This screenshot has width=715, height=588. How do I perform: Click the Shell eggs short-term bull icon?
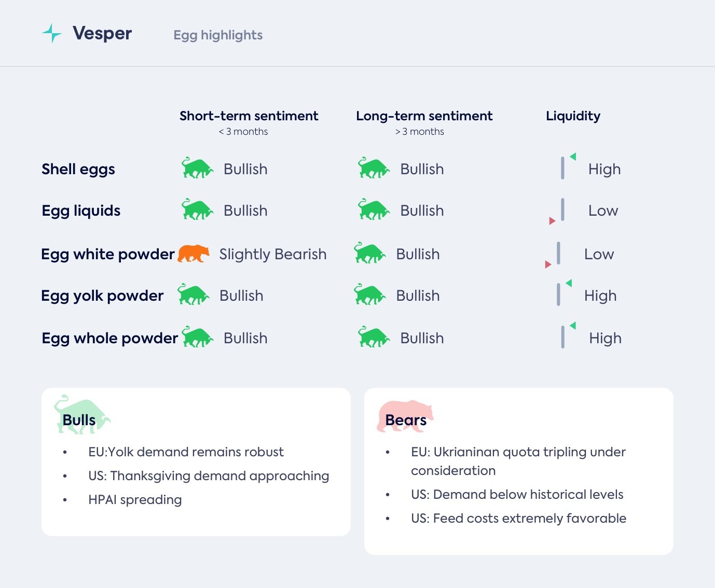click(x=197, y=169)
